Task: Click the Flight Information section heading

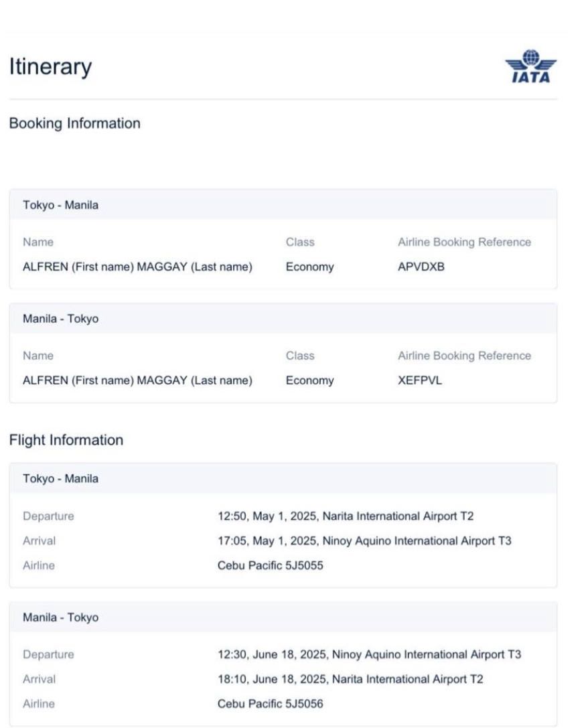Action: pyautogui.click(x=66, y=441)
